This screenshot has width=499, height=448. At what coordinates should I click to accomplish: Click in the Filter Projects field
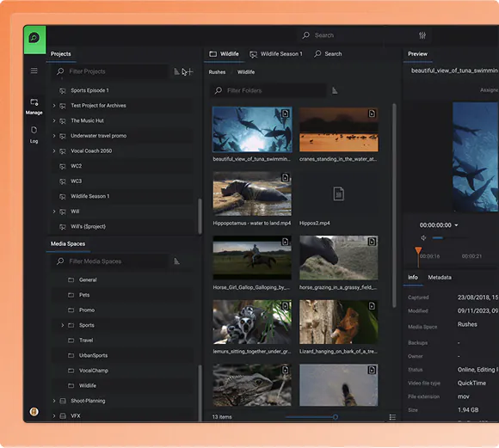[x=111, y=71]
